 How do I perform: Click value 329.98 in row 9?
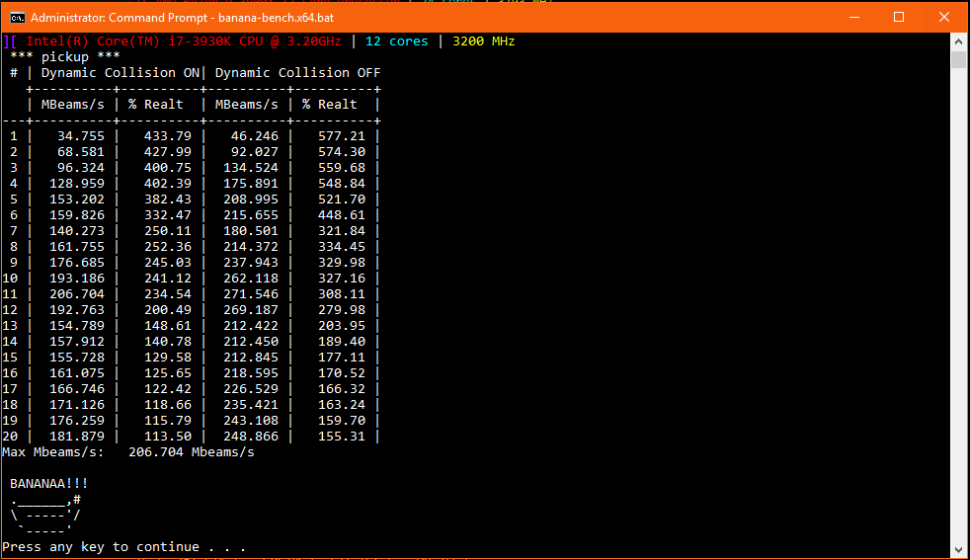point(342,263)
